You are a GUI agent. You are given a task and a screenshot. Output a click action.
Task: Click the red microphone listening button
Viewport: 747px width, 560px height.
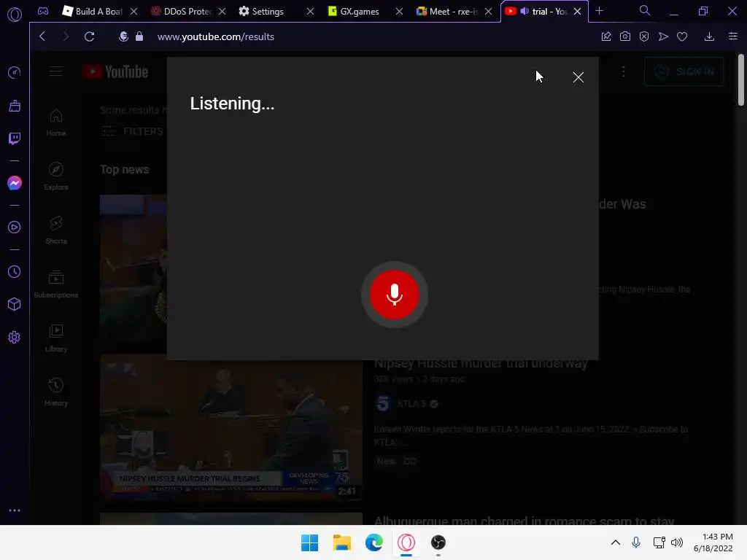(x=394, y=295)
